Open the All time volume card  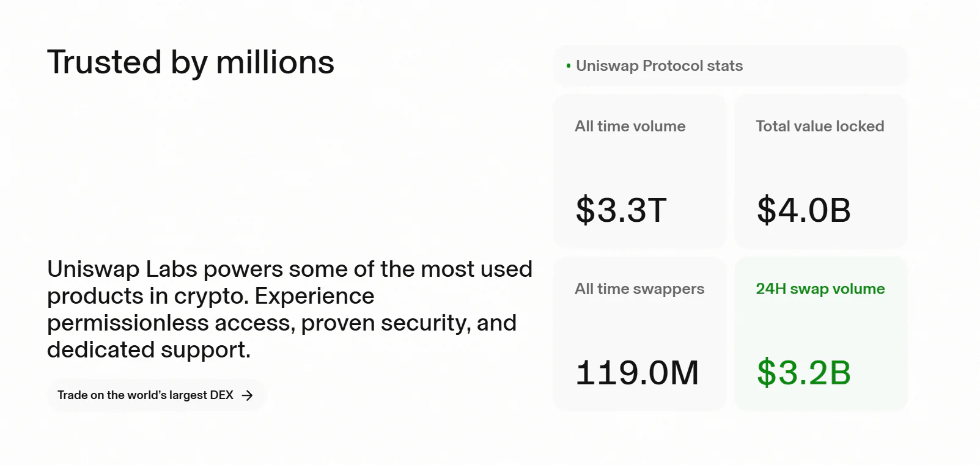[639, 171]
